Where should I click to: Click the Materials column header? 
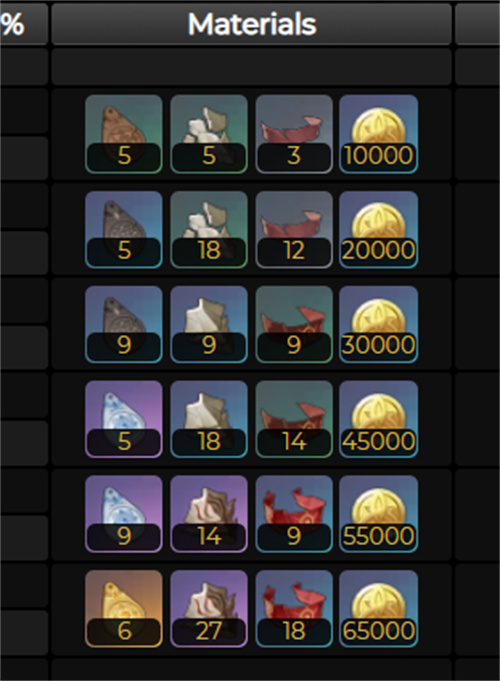click(252, 24)
